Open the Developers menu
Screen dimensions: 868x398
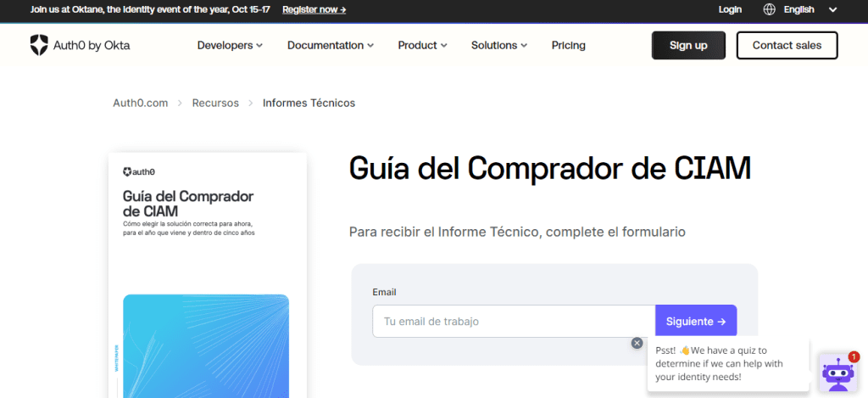coord(230,46)
